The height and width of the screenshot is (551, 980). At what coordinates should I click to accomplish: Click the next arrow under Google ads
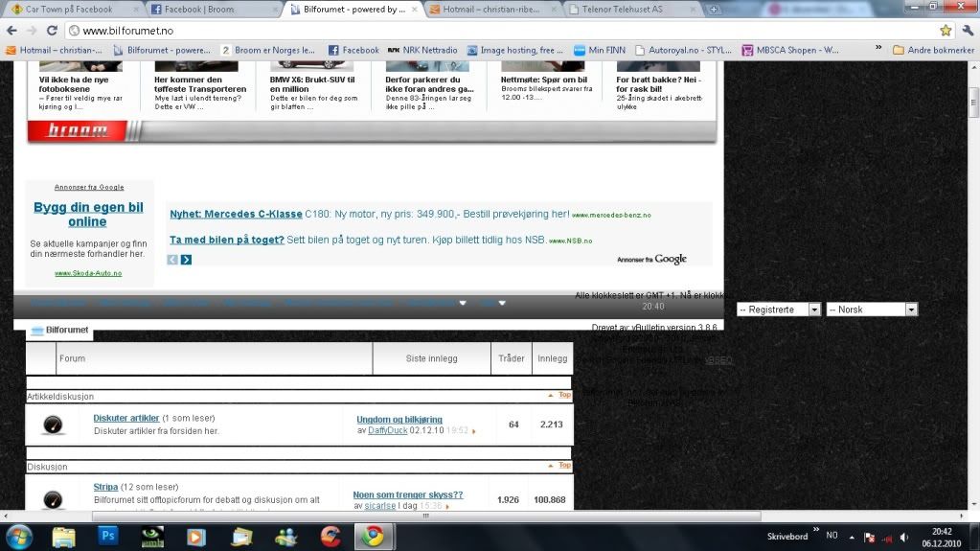click(x=186, y=260)
